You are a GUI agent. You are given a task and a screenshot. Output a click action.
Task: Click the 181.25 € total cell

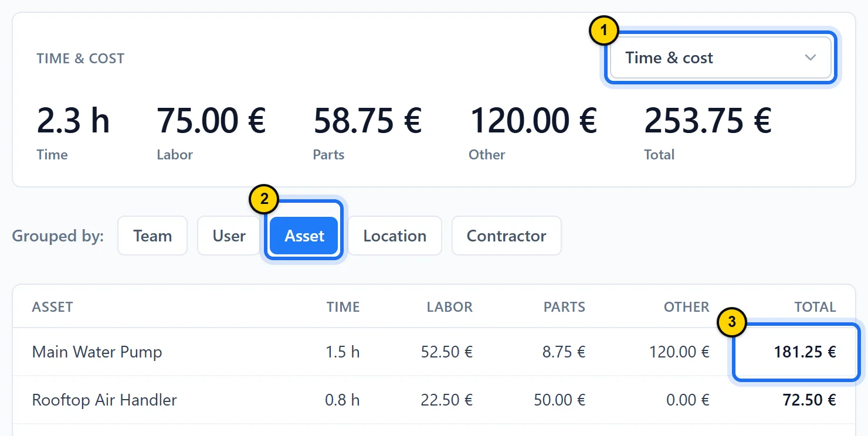pyautogui.click(x=805, y=352)
